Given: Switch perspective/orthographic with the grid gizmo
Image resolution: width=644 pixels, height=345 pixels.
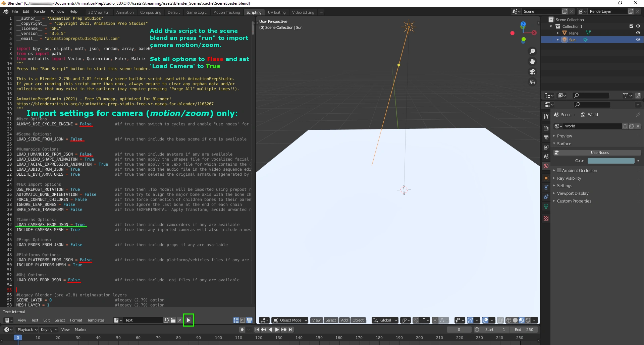Looking at the screenshot, I should click(x=532, y=82).
